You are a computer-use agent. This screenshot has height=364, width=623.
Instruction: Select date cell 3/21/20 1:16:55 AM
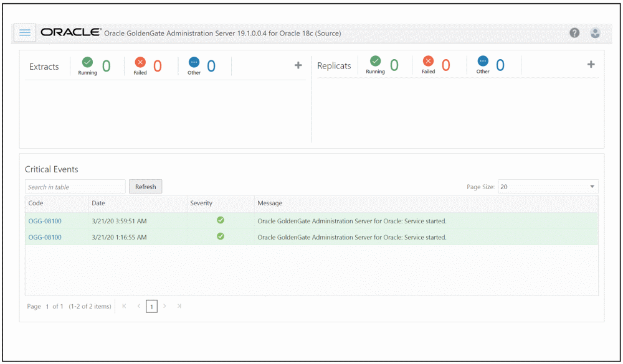click(x=119, y=237)
